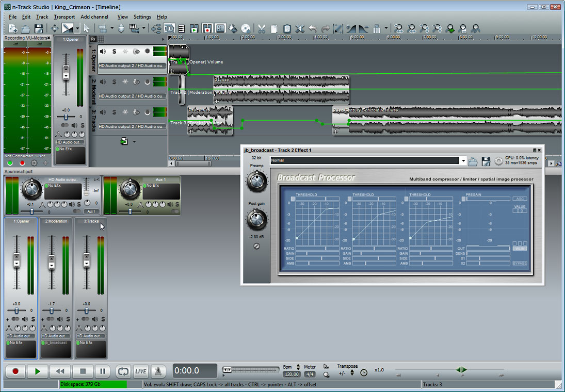Open dropdown arrow beside piano keyboard icon

[x=144, y=29]
